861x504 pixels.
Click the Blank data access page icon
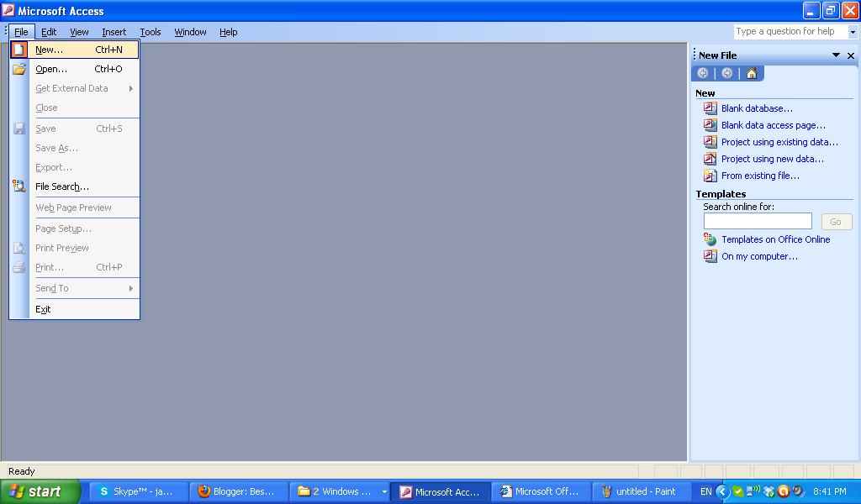click(710, 125)
